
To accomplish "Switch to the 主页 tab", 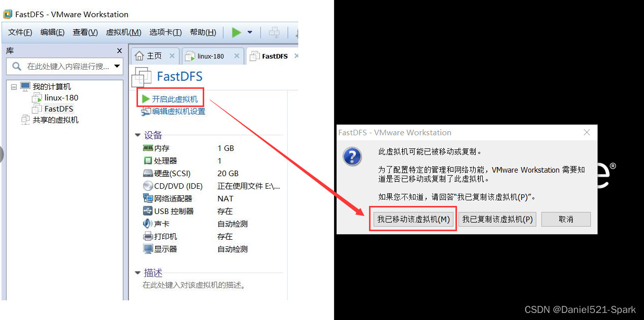I will 154,56.
